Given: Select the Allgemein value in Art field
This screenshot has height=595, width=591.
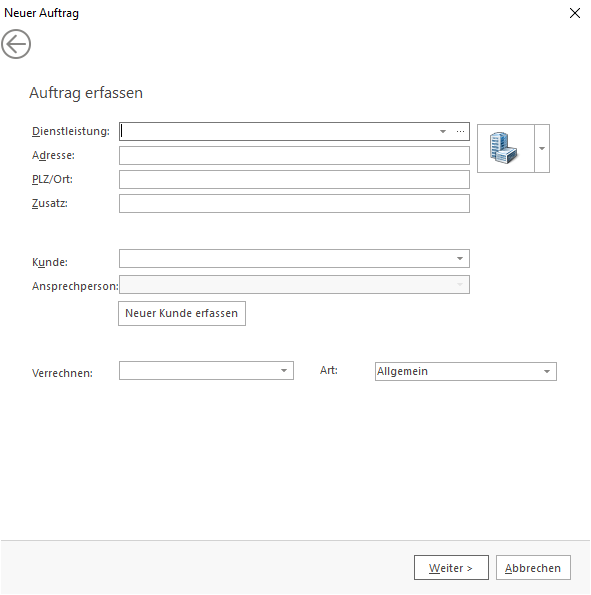Looking at the screenshot, I should [402, 371].
